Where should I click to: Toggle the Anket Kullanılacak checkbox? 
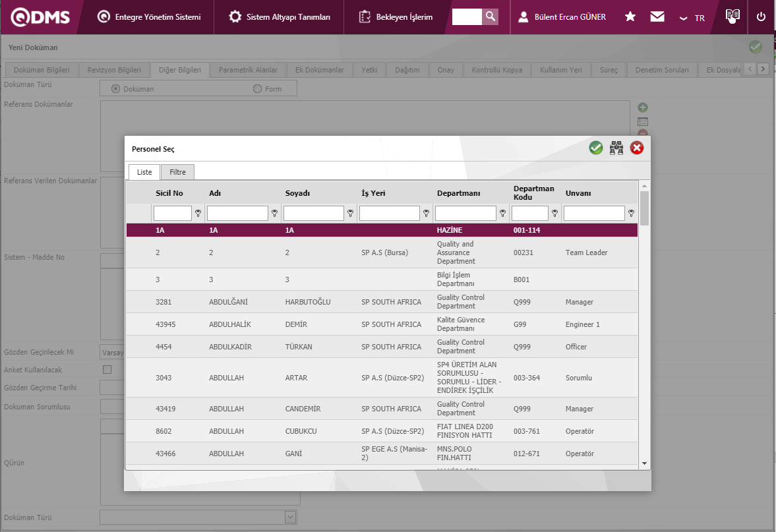pyautogui.click(x=107, y=370)
